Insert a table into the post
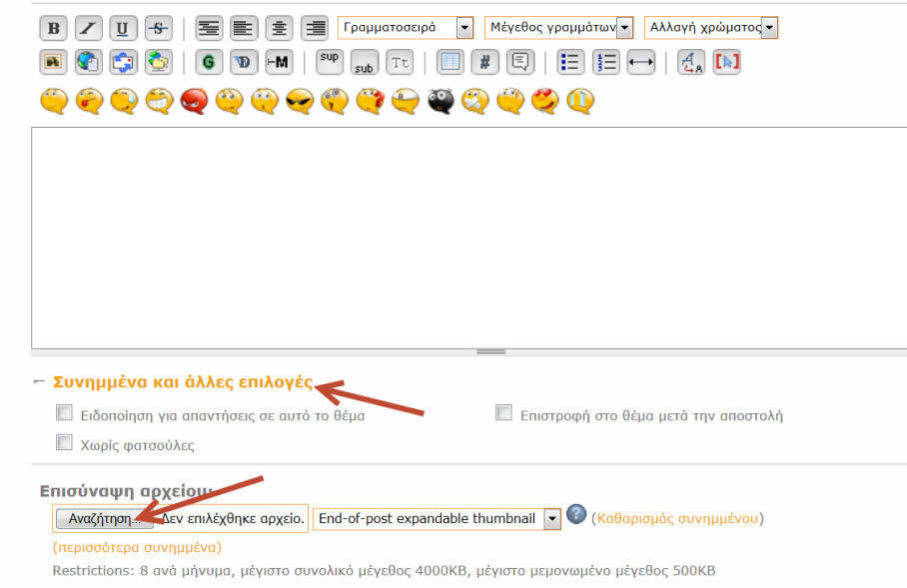907x588 pixels. 451,62
